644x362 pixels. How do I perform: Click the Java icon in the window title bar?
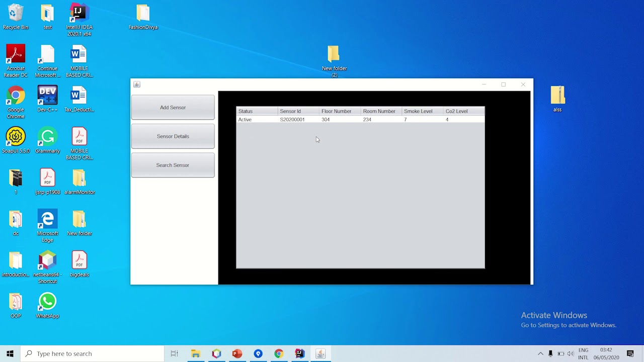[137, 84]
